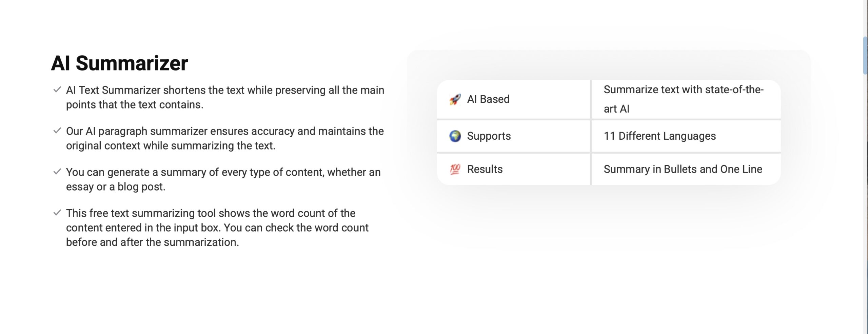This screenshot has height=334, width=868.
Task: Select the 'AI Based' table label
Action: tap(488, 99)
